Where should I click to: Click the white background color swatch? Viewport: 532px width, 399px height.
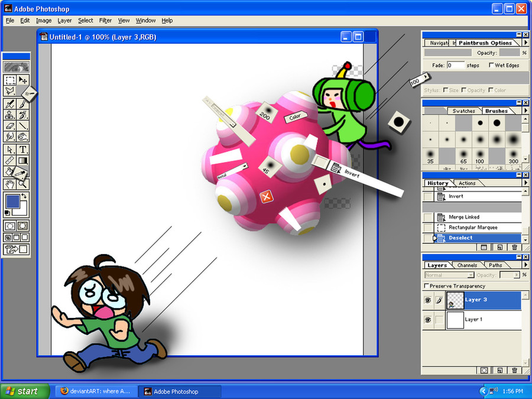tap(22, 210)
